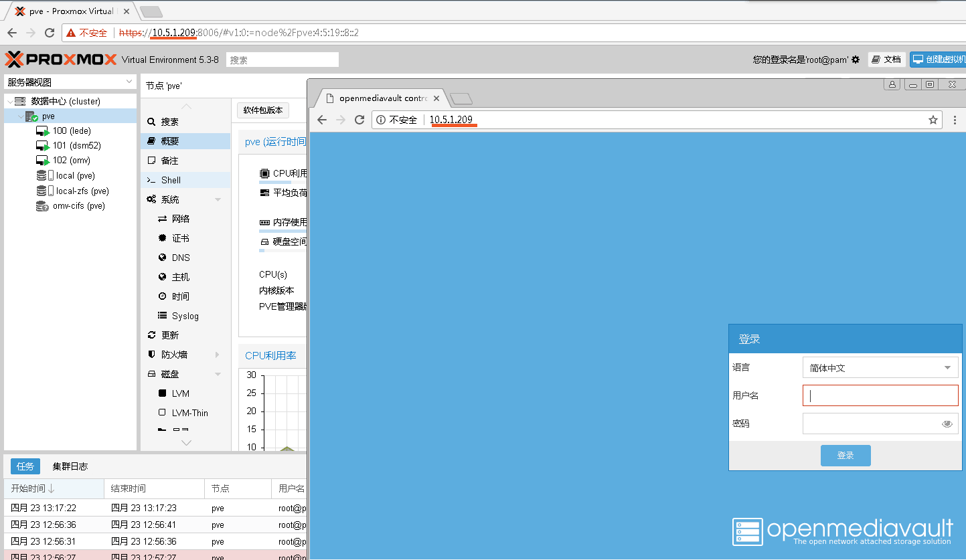Open the openmediavault browser's three-dot menu
Viewport: 966px width, 560px height.
pyautogui.click(x=955, y=120)
